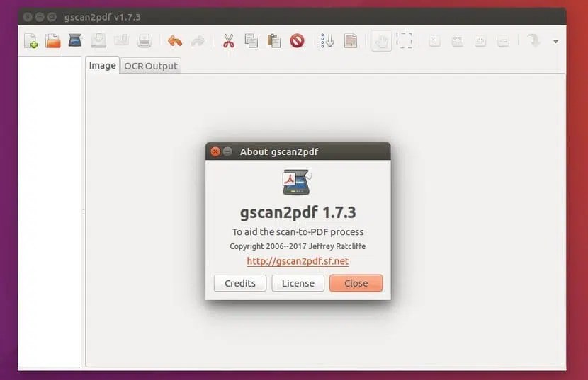Open a file with the folder icon
Screen dimensions: 588x380
click(x=53, y=41)
